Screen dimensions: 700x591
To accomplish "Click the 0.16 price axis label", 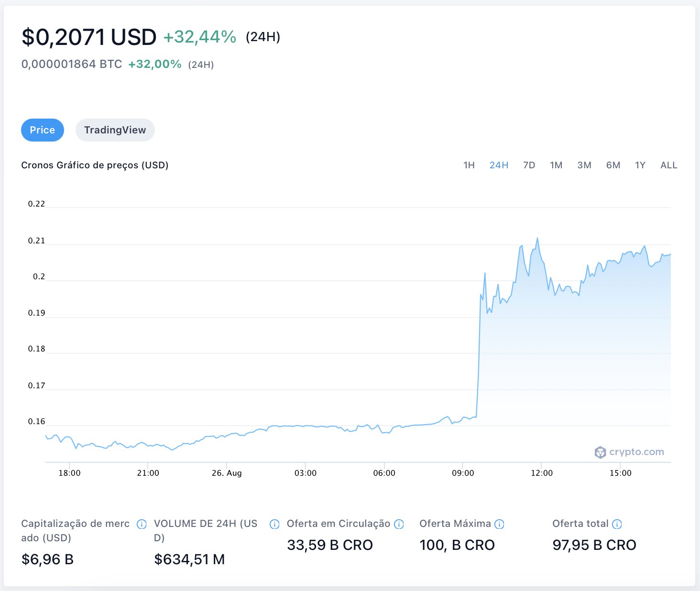I will (x=36, y=421).
